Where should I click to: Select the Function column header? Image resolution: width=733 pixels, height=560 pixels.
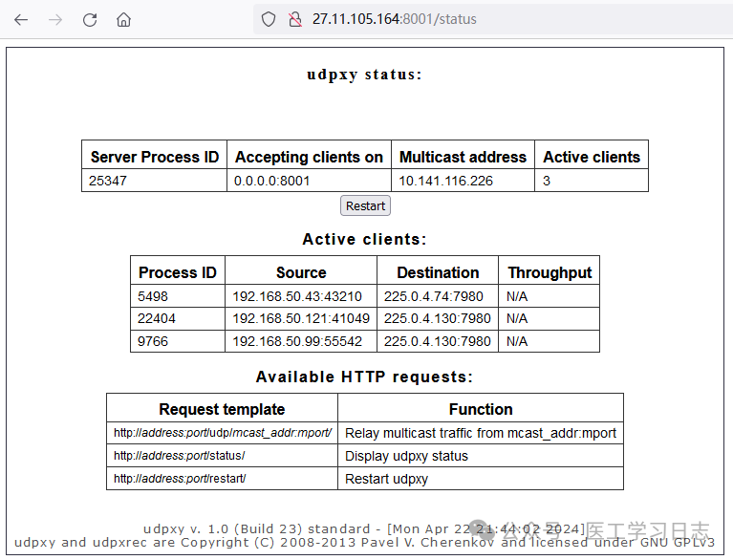pyautogui.click(x=481, y=409)
